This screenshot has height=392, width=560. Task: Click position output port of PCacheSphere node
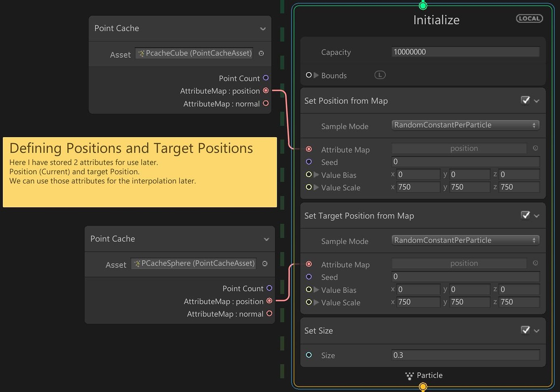pos(269,301)
